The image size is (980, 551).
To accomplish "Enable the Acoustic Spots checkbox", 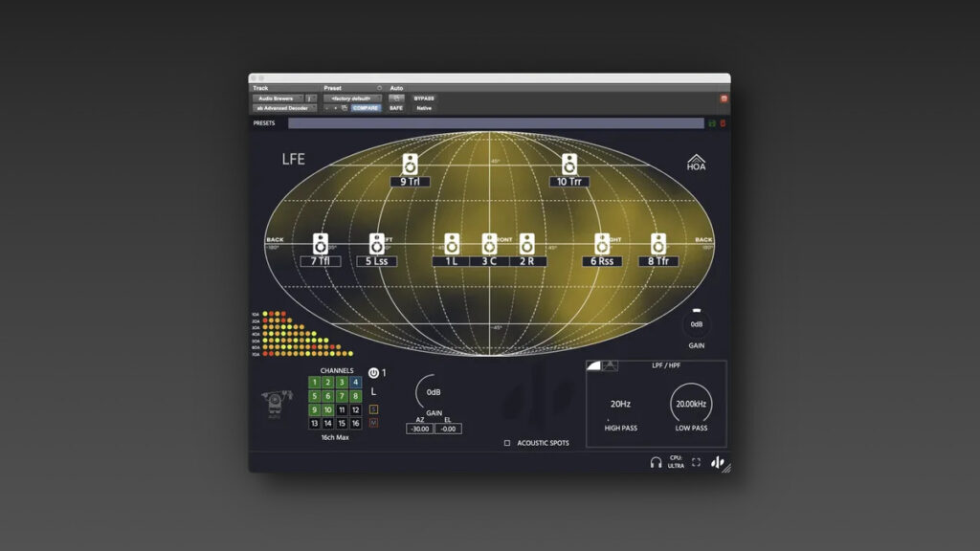I will pyautogui.click(x=507, y=443).
